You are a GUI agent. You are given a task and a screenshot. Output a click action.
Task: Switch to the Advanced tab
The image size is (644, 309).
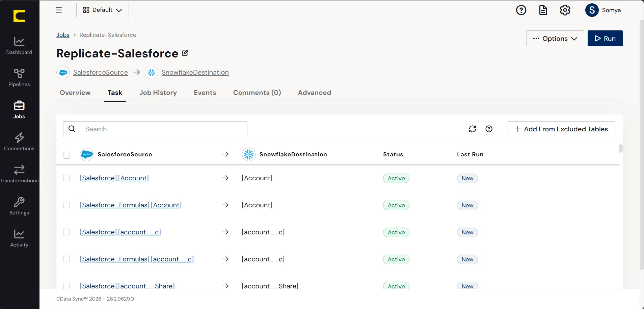click(x=315, y=93)
